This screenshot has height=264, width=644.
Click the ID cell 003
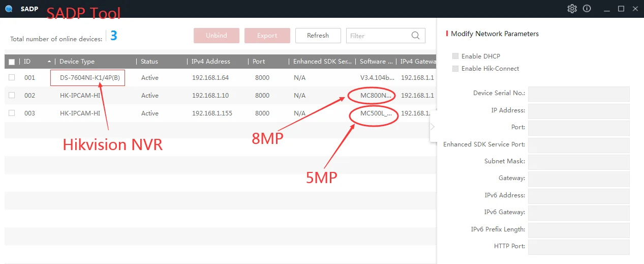click(x=29, y=113)
